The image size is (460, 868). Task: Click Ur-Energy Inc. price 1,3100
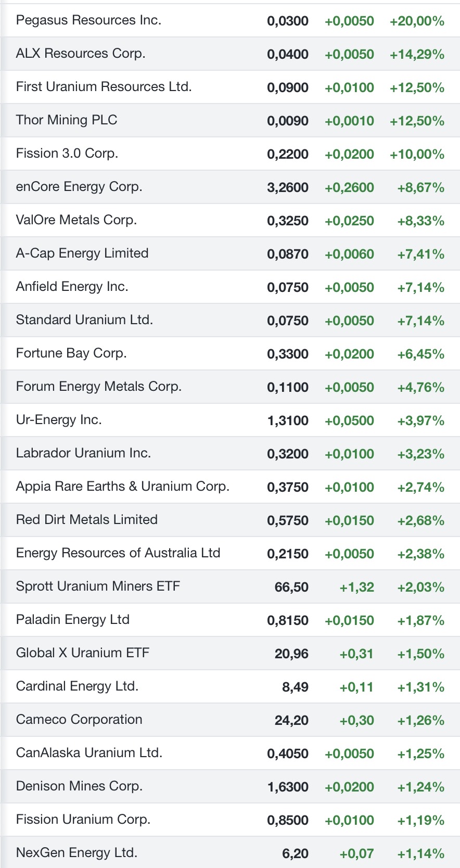click(288, 420)
